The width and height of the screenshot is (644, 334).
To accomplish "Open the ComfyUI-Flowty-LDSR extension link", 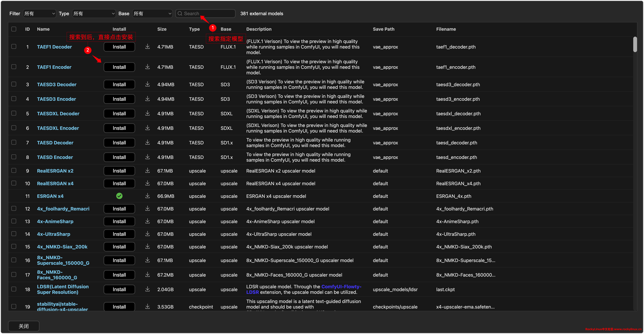I will coord(341,287).
